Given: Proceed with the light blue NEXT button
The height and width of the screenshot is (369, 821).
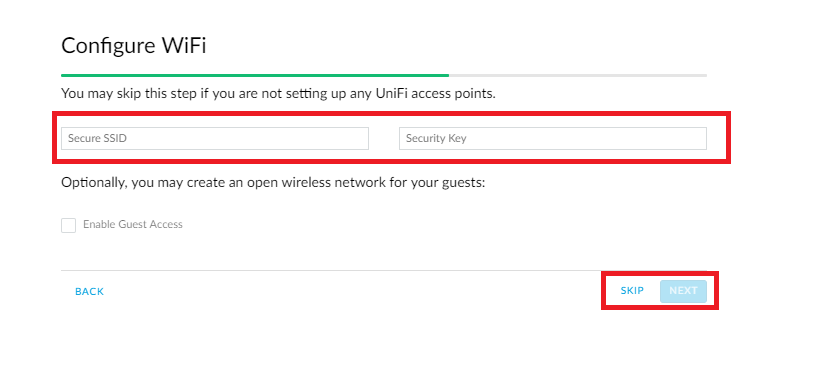Looking at the screenshot, I should tap(683, 291).
